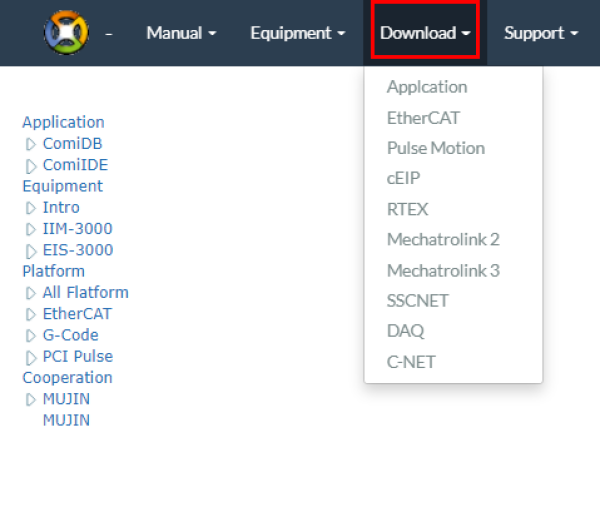The width and height of the screenshot is (600, 512).
Task: Open the Manual dropdown menu
Action: click(181, 33)
